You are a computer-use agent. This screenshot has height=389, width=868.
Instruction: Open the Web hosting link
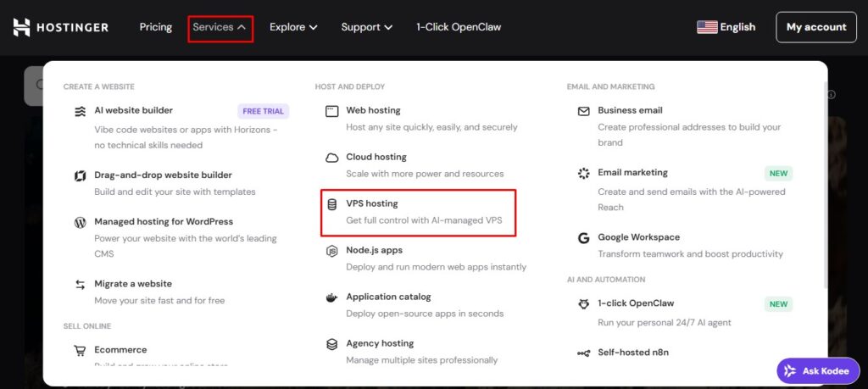click(373, 111)
